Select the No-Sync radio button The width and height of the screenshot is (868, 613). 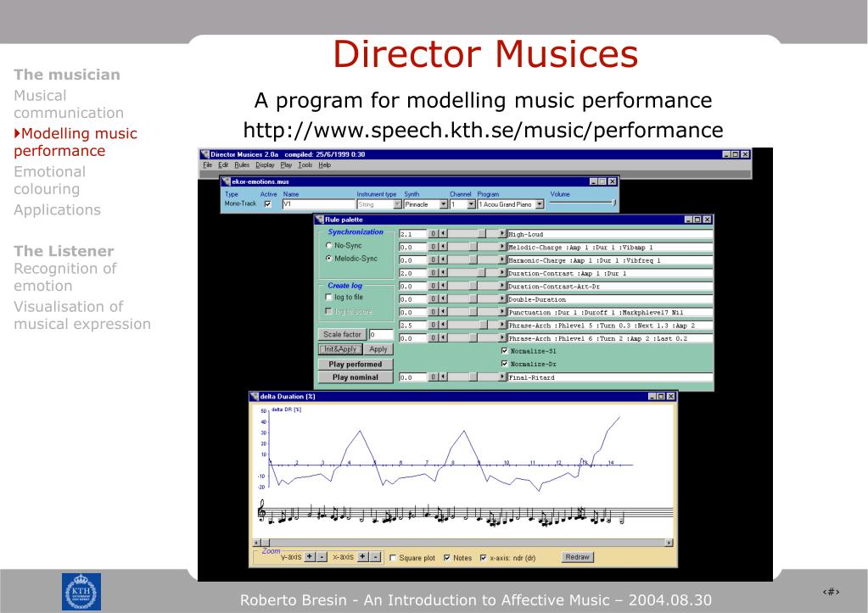tap(329, 245)
